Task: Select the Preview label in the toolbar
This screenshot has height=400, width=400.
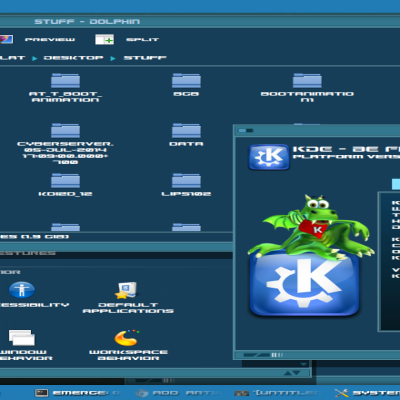Action: [50, 39]
